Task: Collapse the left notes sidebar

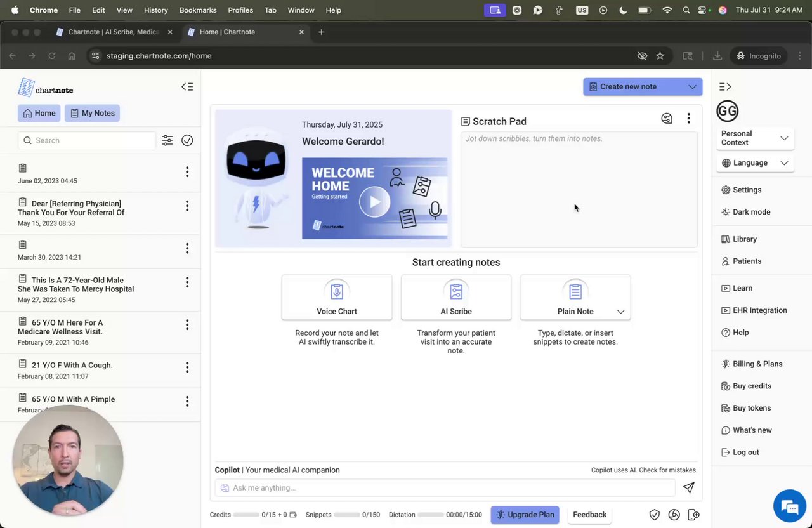Action: point(187,87)
